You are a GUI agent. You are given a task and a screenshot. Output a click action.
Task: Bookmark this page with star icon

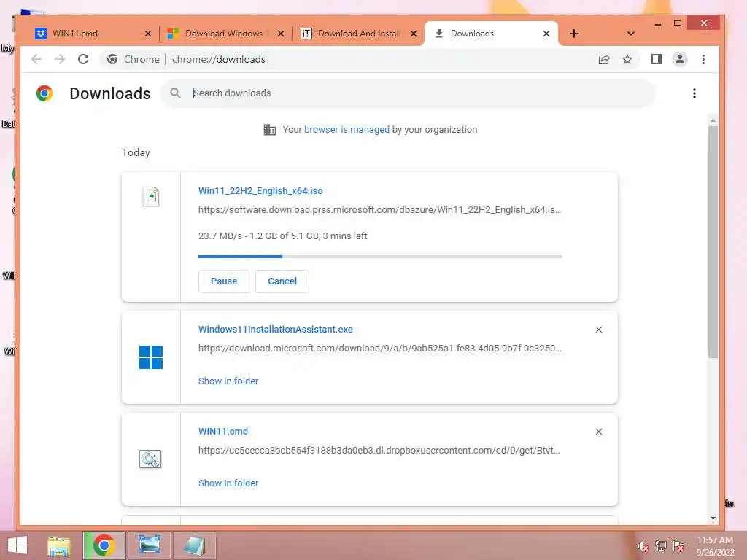pyautogui.click(x=627, y=60)
